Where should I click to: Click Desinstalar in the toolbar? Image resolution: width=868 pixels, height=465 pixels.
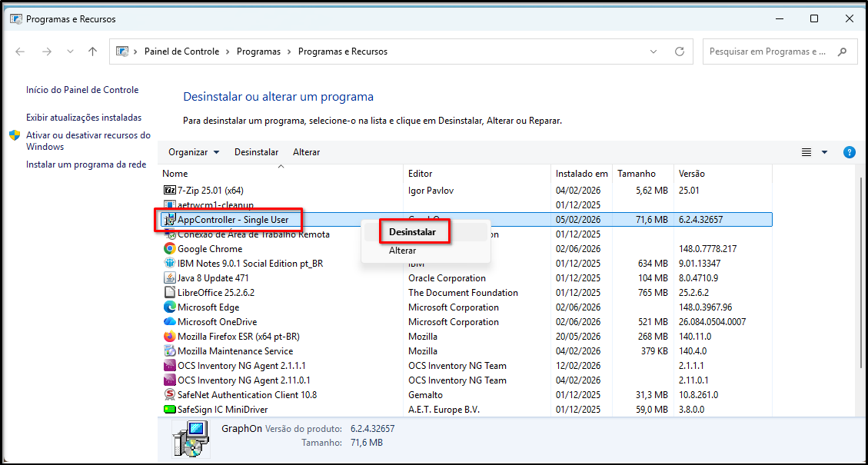click(256, 152)
